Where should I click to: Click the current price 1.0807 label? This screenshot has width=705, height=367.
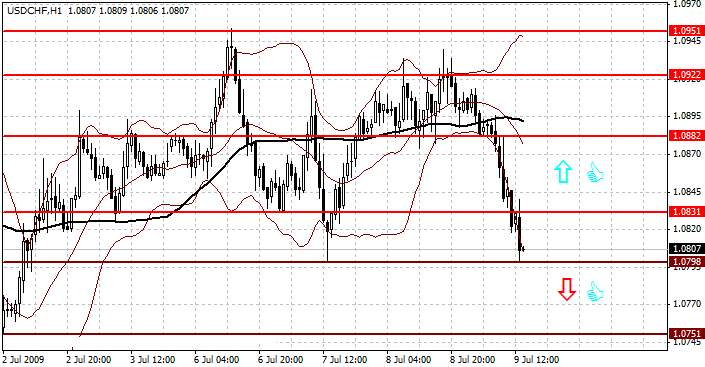[687, 248]
